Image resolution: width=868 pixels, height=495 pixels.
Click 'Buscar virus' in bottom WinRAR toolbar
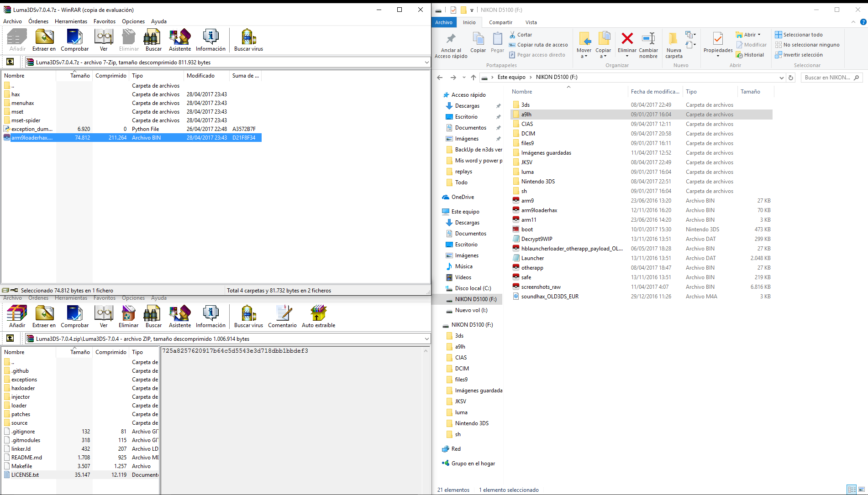tap(248, 317)
